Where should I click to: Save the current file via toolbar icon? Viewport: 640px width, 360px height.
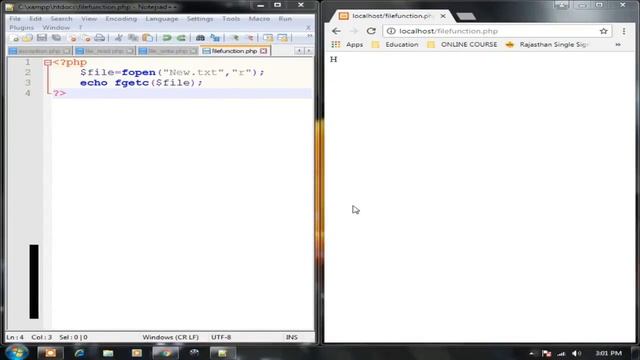pos(42,38)
